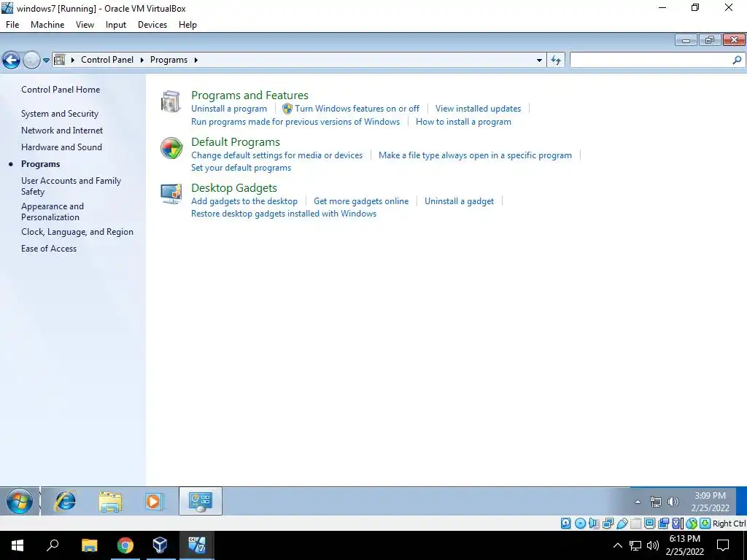Click the shield icon beside Turn Windows features
The height and width of the screenshot is (560, 747).
coord(287,109)
